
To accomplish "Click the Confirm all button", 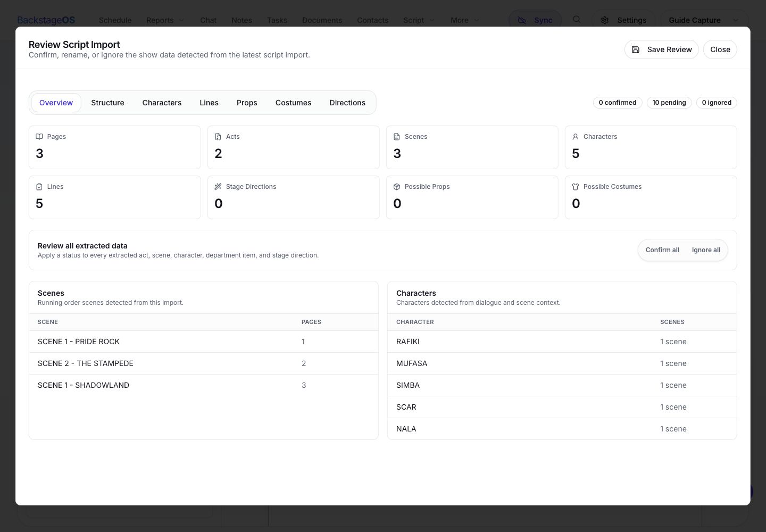I will (x=662, y=250).
